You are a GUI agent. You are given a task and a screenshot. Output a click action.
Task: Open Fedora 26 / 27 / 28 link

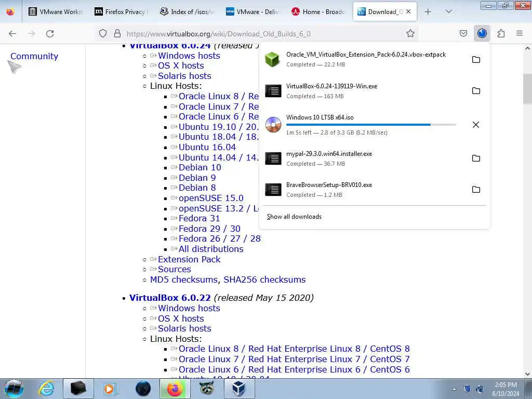coord(220,239)
